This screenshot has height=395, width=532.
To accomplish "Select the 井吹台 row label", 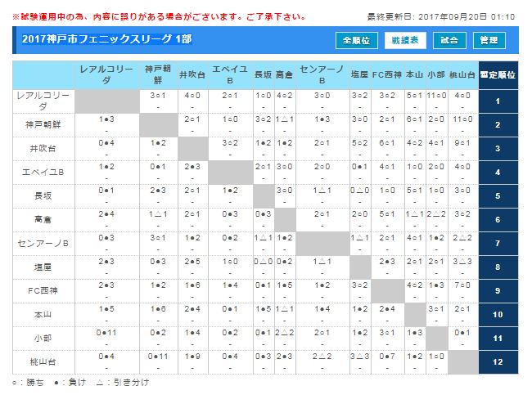I will click(43, 149).
